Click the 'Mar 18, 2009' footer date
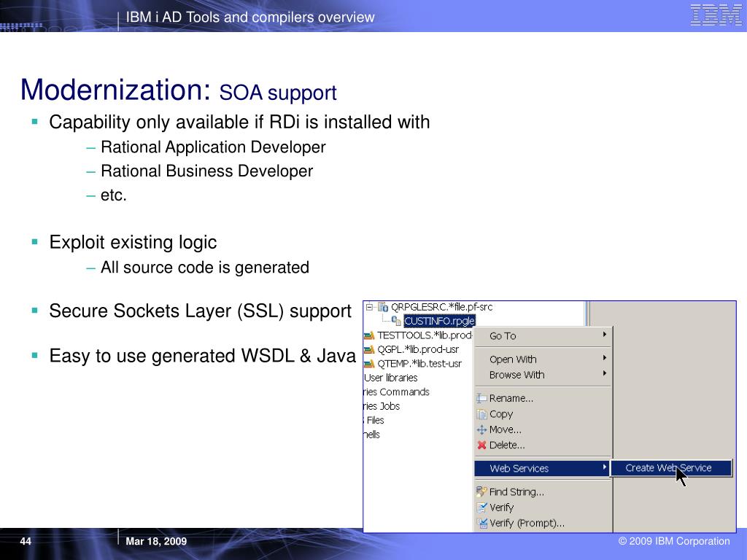The width and height of the screenshot is (747, 560). click(x=156, y=541)
